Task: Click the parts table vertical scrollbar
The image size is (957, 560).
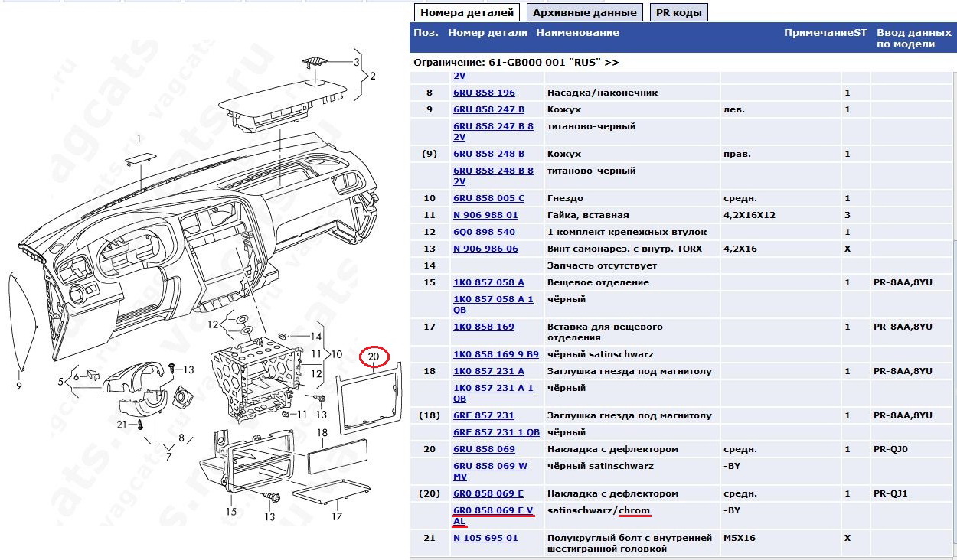Action: point(952,306)
